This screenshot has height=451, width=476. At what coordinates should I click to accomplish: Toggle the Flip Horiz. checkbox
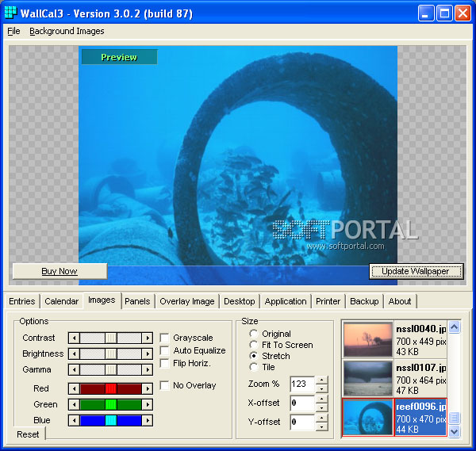(164, 363)
